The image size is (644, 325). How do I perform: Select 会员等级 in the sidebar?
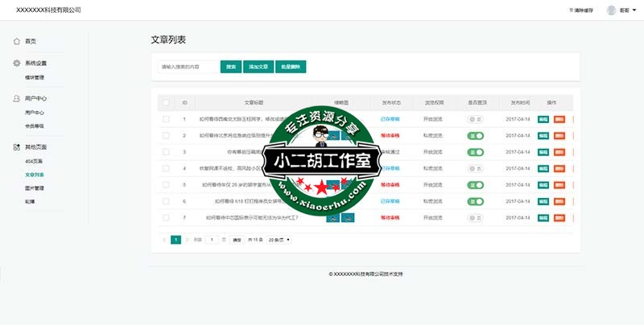point(35,126)
